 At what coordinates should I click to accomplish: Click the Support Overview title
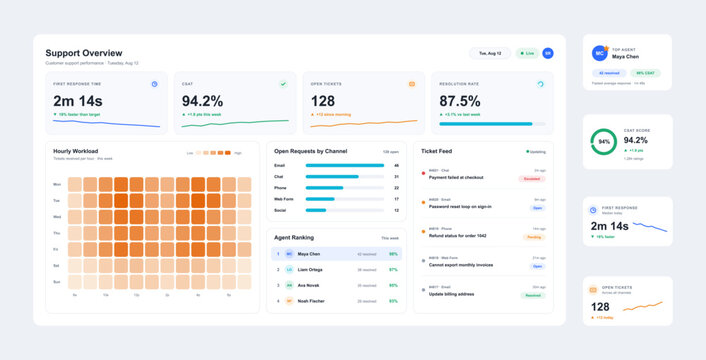(x=84, y=53)
